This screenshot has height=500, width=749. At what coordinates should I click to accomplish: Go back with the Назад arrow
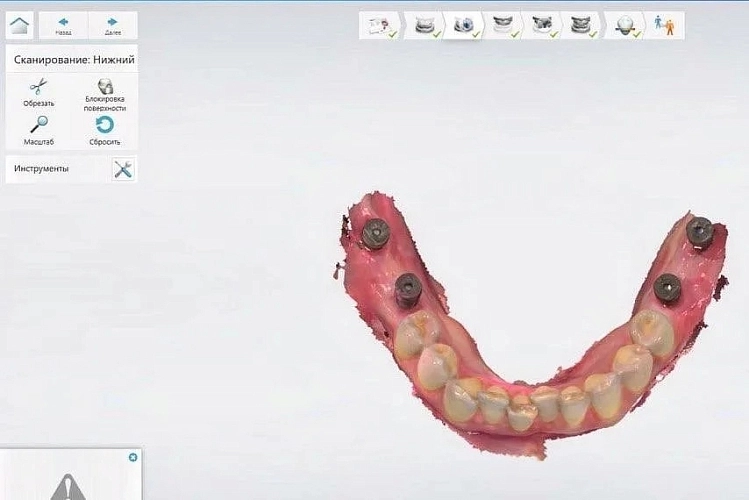(x=63, y=25)
